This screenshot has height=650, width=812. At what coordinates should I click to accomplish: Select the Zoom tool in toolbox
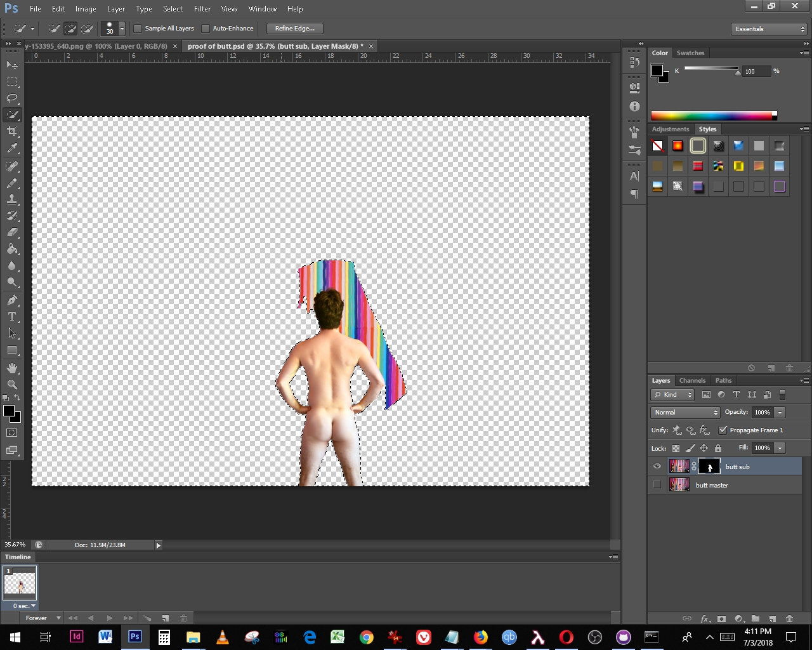click(12, 385)
